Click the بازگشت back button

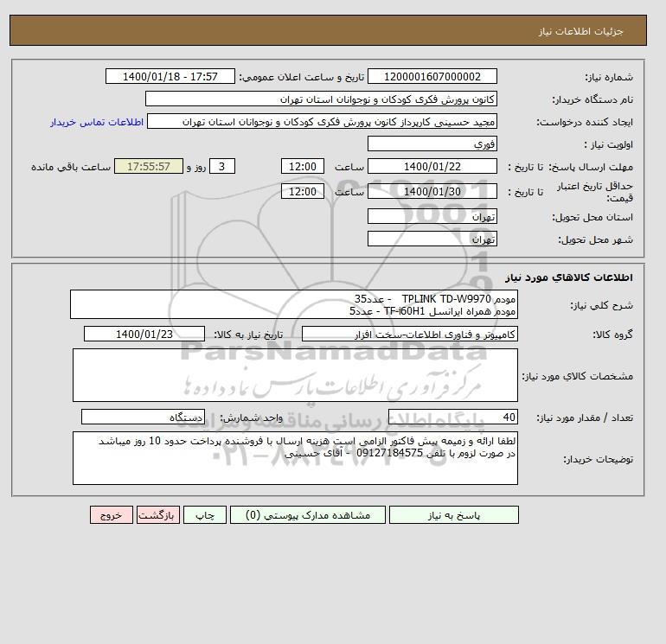click(158, 515)
